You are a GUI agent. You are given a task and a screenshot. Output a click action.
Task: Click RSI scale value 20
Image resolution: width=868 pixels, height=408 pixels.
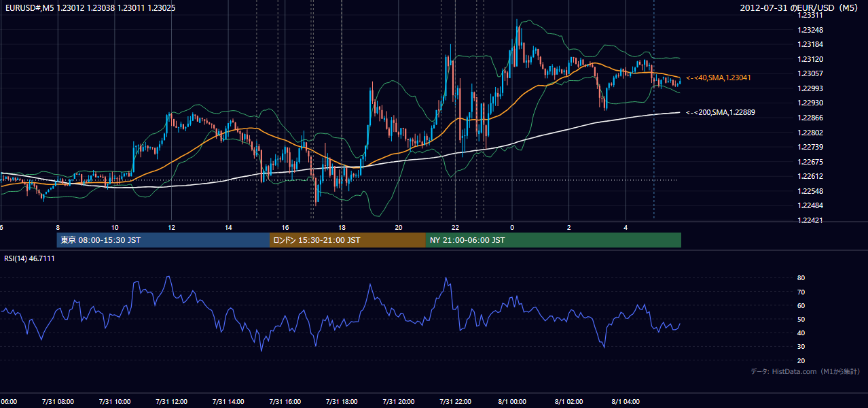tap(801, 360)
